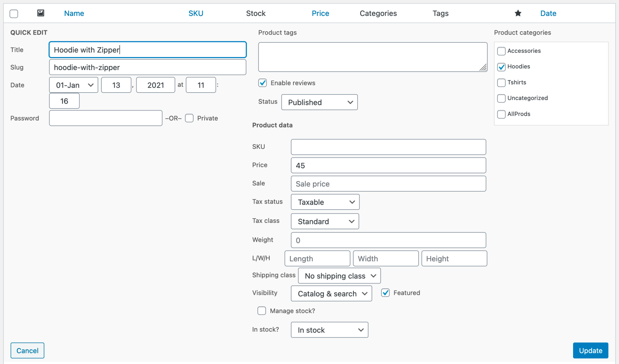The height and width of the screenshot is (364, 619).
Task: Enable Manage stock option
Action: coord(262,311)
